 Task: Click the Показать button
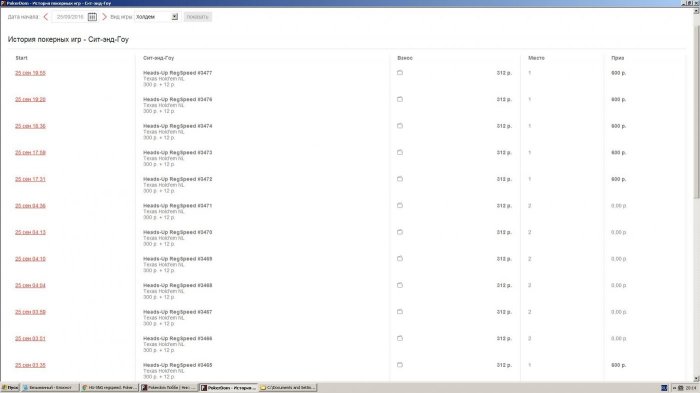point(197,17)
